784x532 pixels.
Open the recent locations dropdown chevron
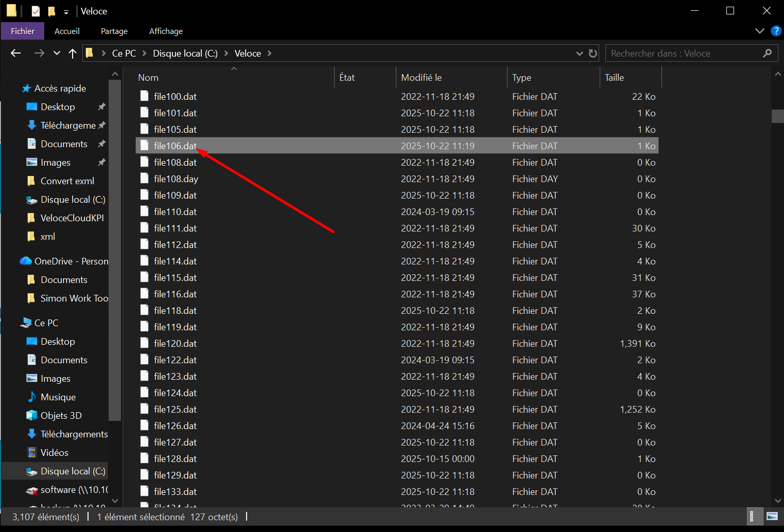[x=57, y=53]
